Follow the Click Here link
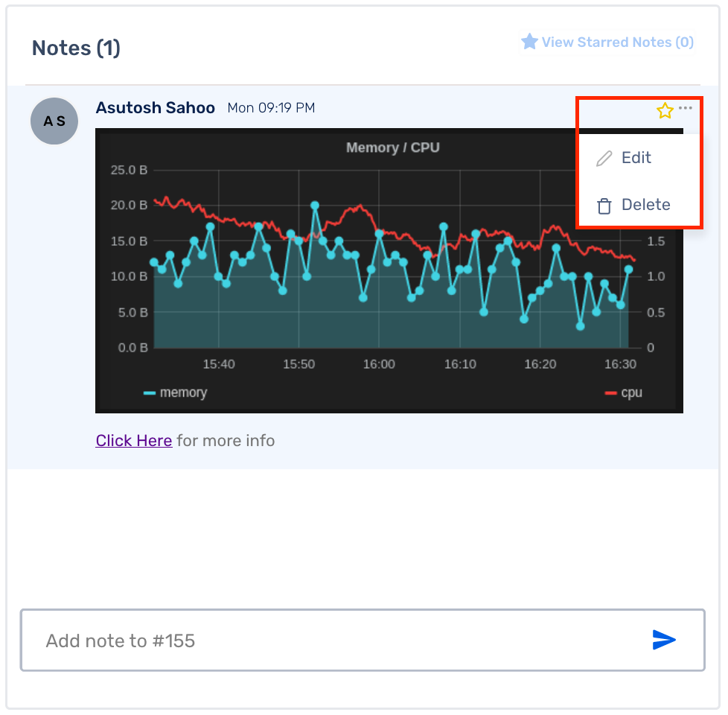Screen dimensions: 728x715 coord(134,440)
